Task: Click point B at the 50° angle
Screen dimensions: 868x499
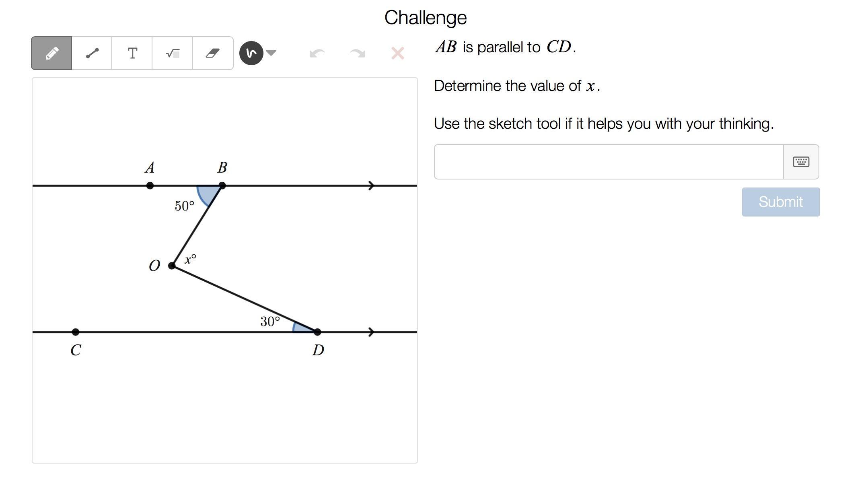Action: [x=222, y=186]
